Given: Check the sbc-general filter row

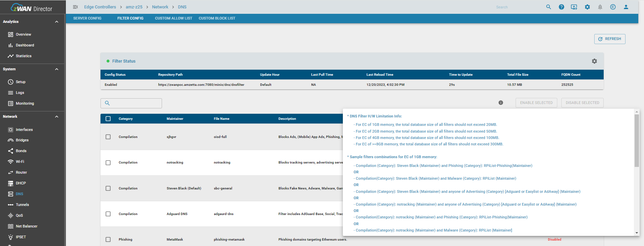Looking at the screenshot, I should 108,188.
